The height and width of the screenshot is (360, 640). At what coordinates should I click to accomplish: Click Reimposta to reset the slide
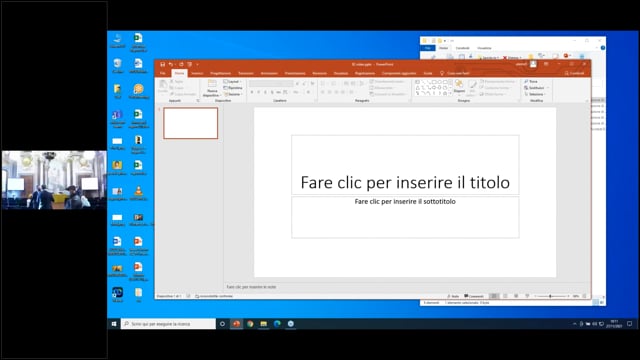pyautogui.click(x=233, y=88)
